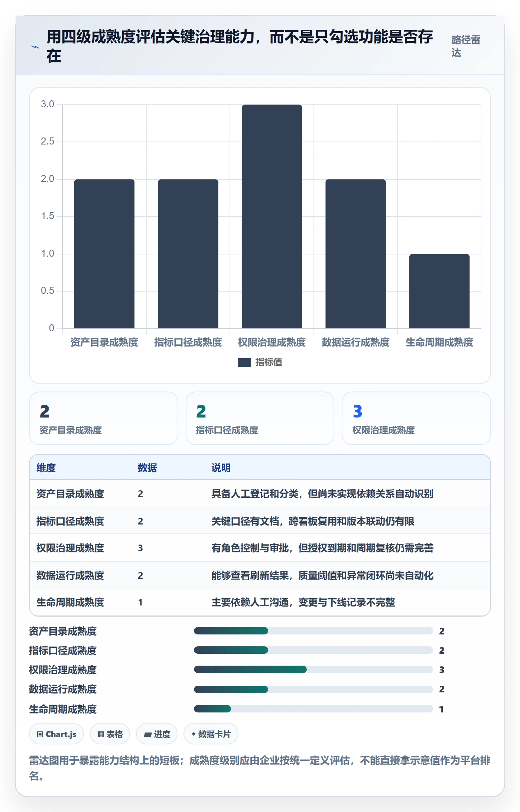
Task: Click value 1 in 生命周期成熟度 table row
Action: pos(140,602)
